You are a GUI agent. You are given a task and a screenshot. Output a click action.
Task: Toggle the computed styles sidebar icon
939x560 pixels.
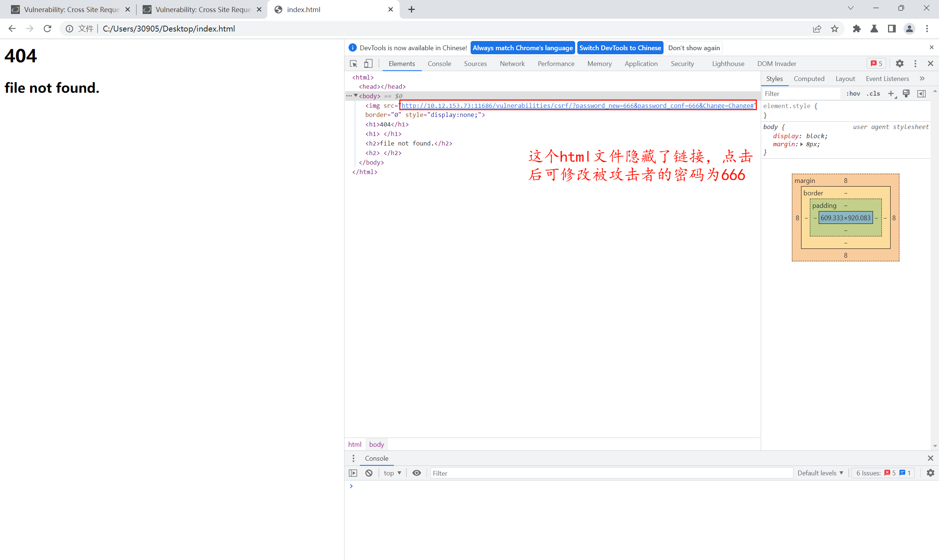pos(921,93)
